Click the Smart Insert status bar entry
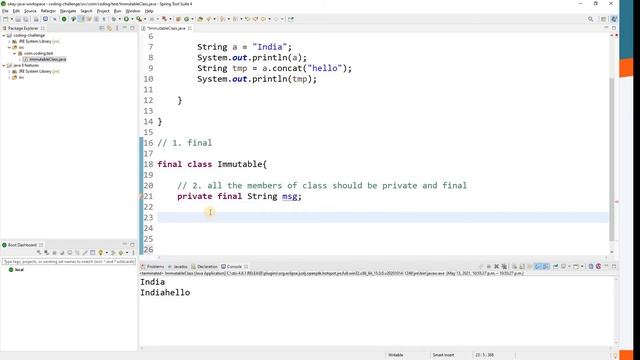Viewport: 640px width, 360px height. (443, 355)
